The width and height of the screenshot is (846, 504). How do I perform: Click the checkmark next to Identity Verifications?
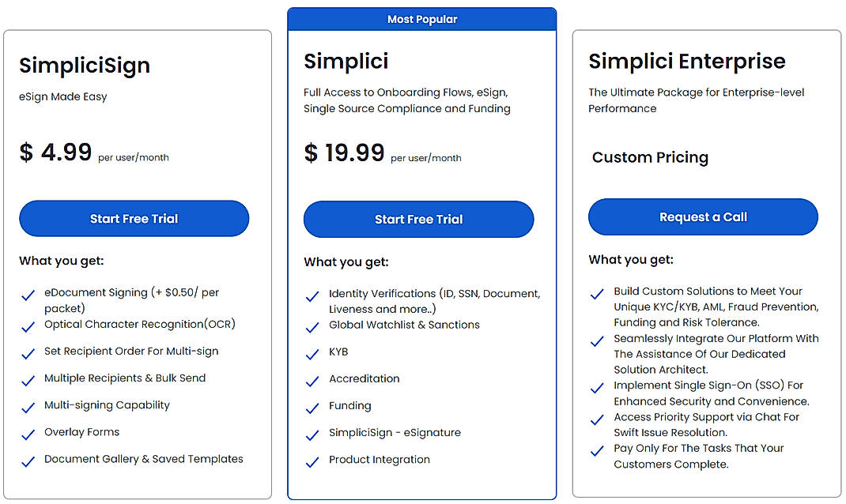312,295
